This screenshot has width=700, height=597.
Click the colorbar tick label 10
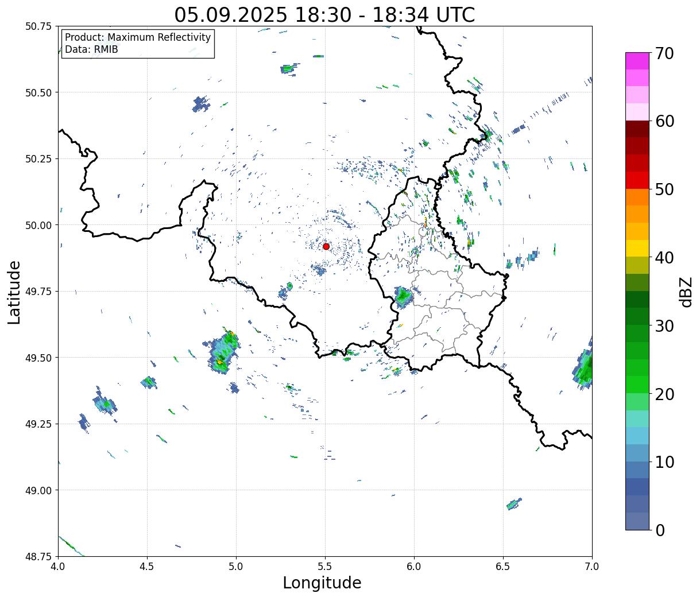664,462
